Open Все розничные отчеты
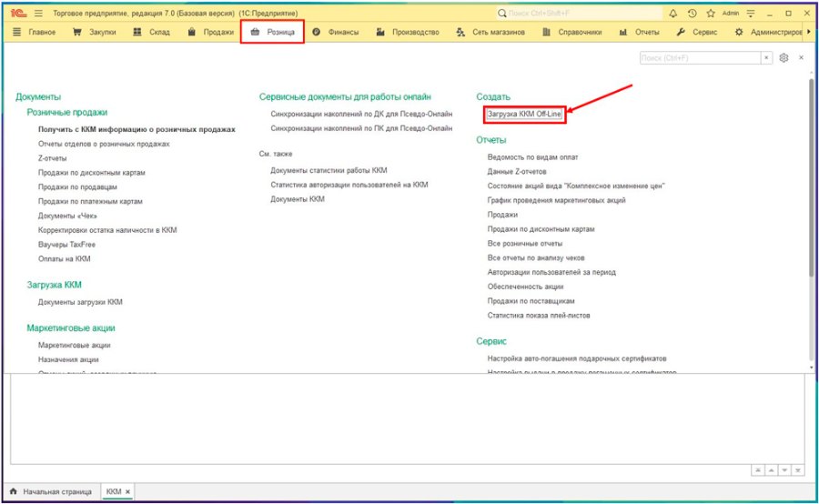 [x=525, y=244]
